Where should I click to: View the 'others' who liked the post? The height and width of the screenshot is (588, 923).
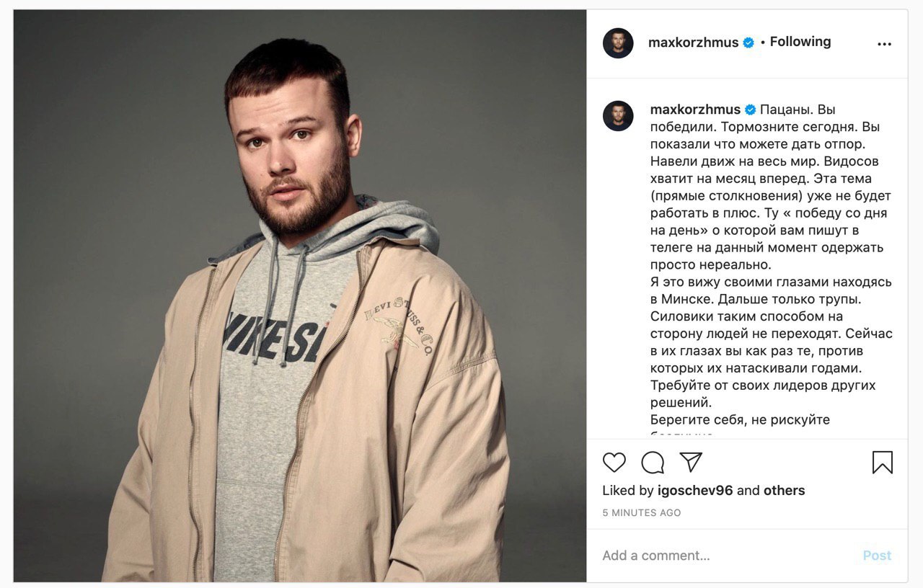(x=784, y=491)
